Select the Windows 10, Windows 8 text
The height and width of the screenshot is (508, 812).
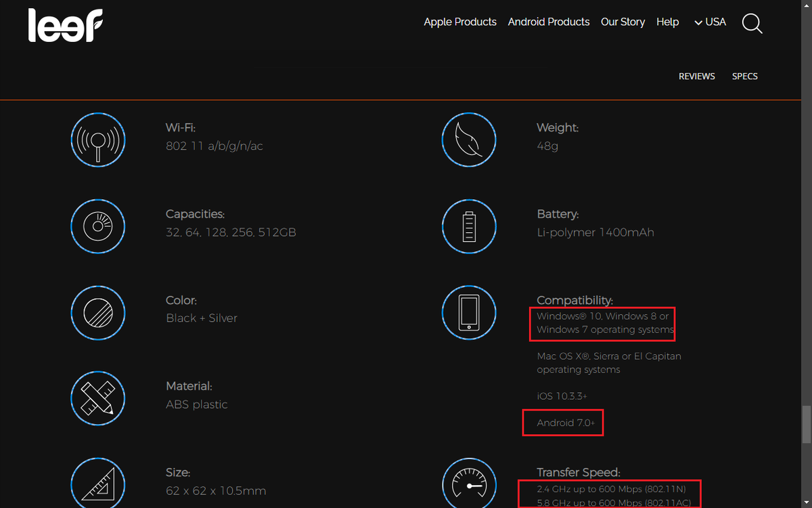click(x=606, y=323)
